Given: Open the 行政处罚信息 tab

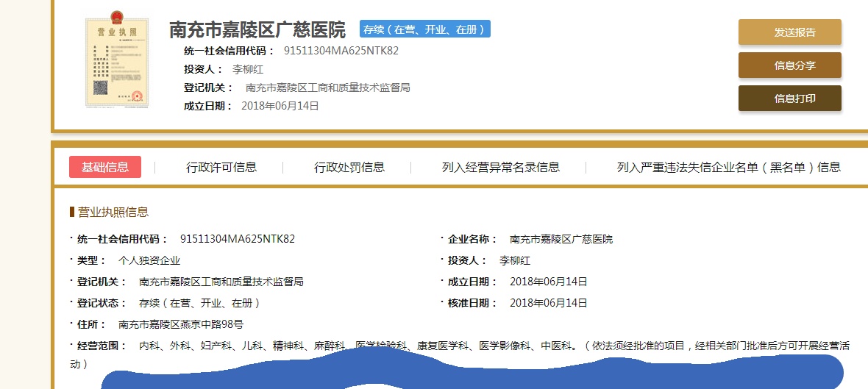Looking at the screenshot, I should coord(349,167).
